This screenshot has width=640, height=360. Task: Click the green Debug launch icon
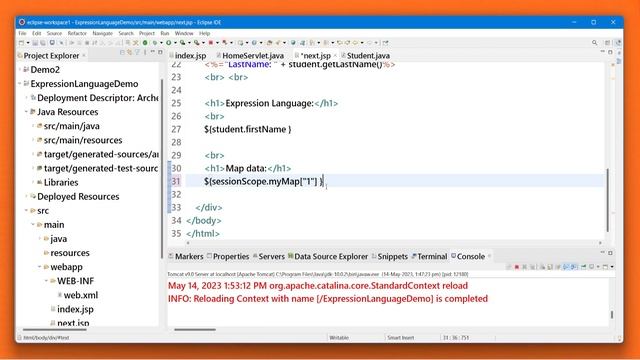point(154,42)
